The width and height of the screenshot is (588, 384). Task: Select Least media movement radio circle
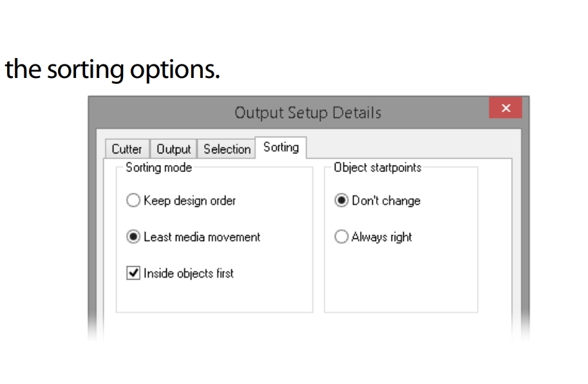[133, 236]
